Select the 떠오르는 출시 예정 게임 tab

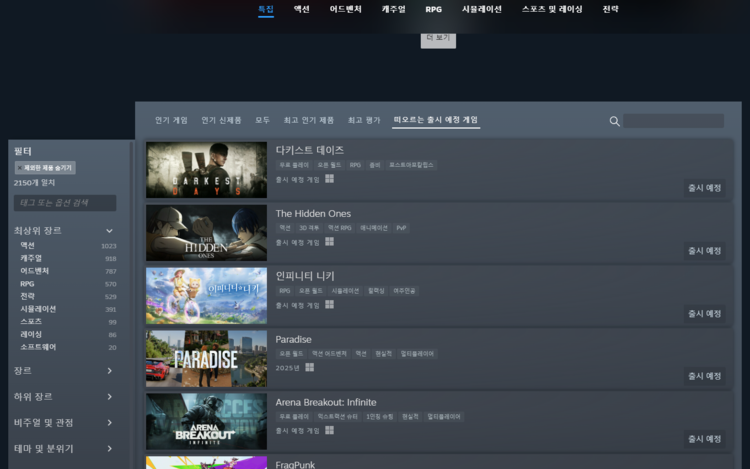(436, 120)
